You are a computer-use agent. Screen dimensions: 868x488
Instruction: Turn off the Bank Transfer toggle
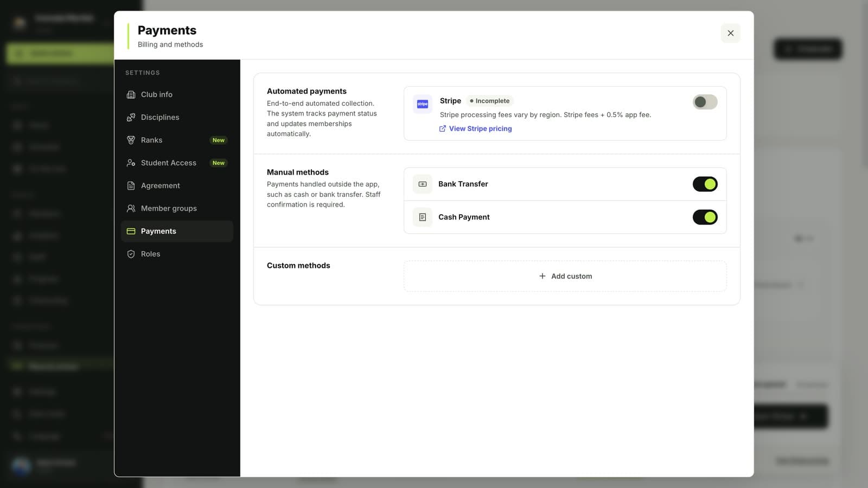point(705,184)
